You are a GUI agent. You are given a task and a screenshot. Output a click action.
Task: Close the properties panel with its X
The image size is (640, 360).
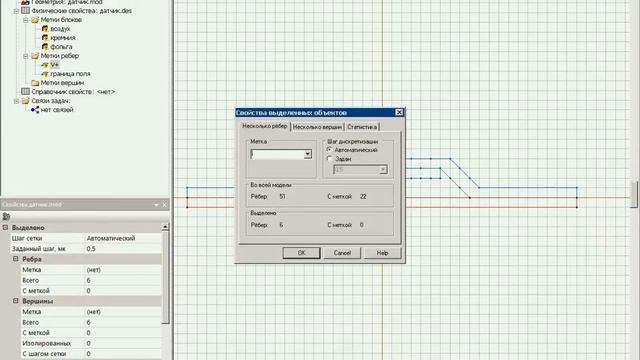pyautogui.click(x=164, y=205)
